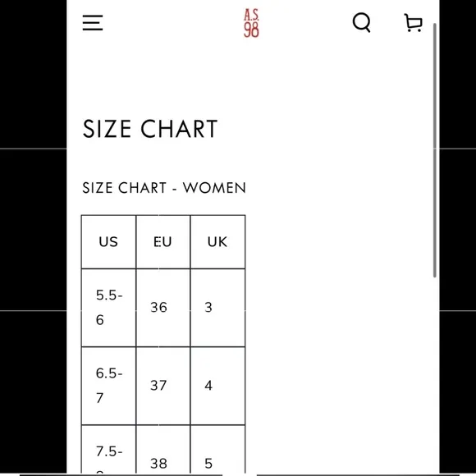Screen dimensions: 476x476
Task: Click the EU 36 size cell
Action: [x=163, y=308]
